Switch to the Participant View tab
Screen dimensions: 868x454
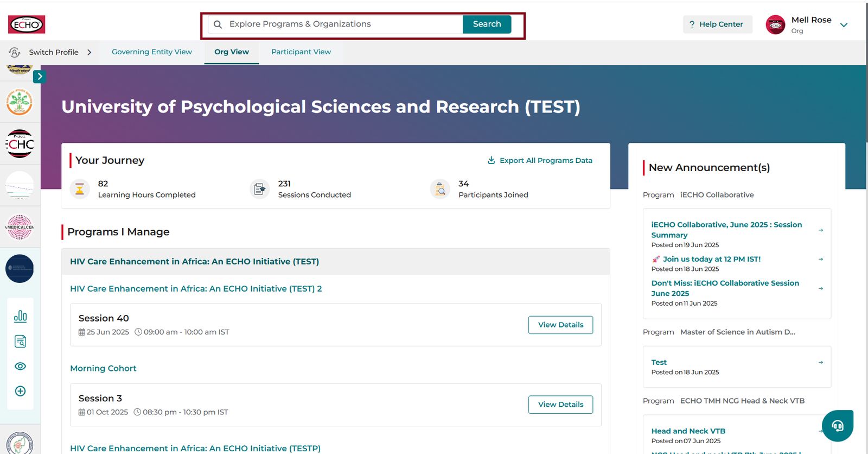click(301, 52)
